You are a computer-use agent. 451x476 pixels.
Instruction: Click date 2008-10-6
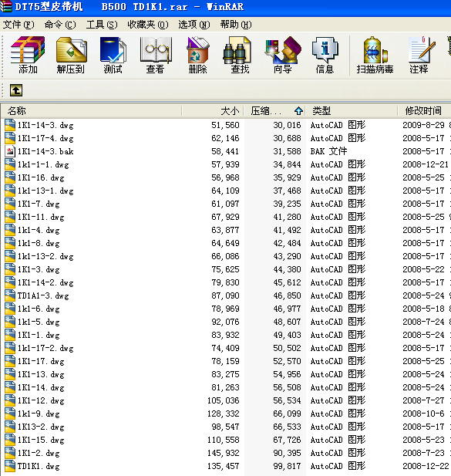(423, 414)
